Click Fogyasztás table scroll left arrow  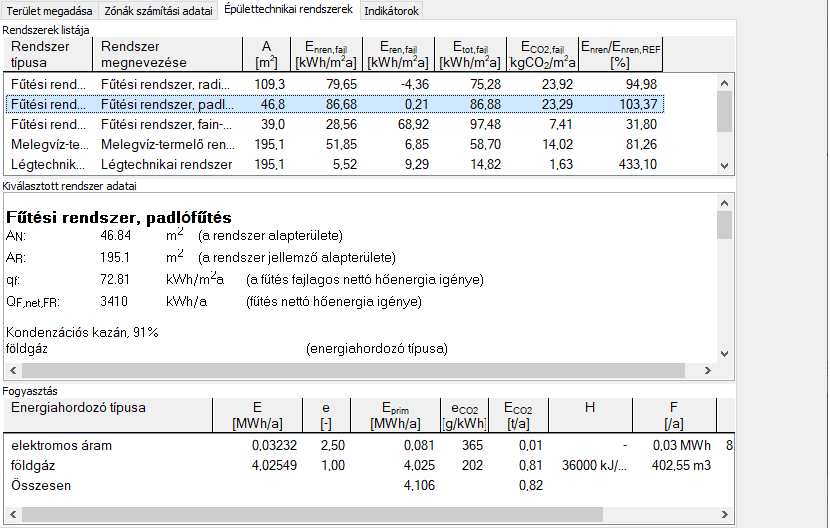tap(13, 514)
